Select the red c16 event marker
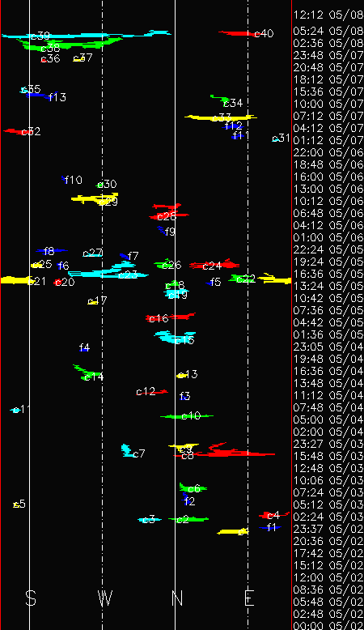This screenshot has height=630, width=364. (170, 317)
